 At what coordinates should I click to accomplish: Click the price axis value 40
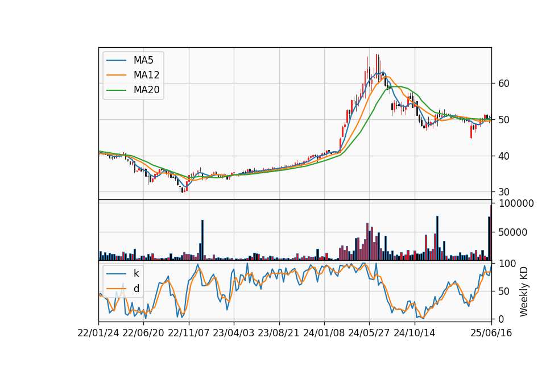[x=504, y=156]
